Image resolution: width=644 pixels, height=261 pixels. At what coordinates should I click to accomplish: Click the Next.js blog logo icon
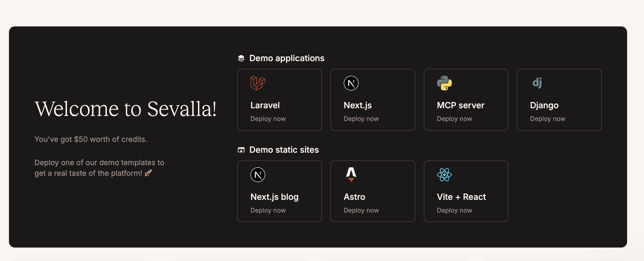tap(258, 175)
